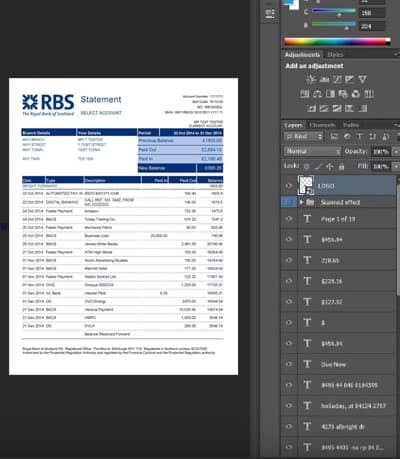Select the Due Now layer name
This screenshot has width=400, height=459.
tap(333, 364)
